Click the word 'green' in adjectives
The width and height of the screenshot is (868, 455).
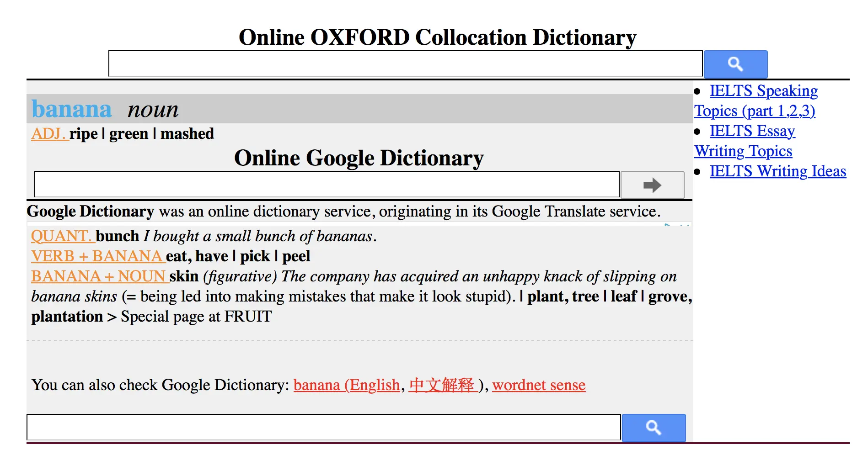tap(129, 133)
